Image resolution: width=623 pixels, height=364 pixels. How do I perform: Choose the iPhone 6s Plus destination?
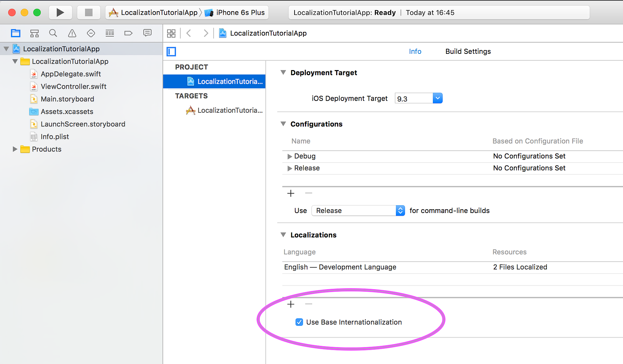coord(235,13)
